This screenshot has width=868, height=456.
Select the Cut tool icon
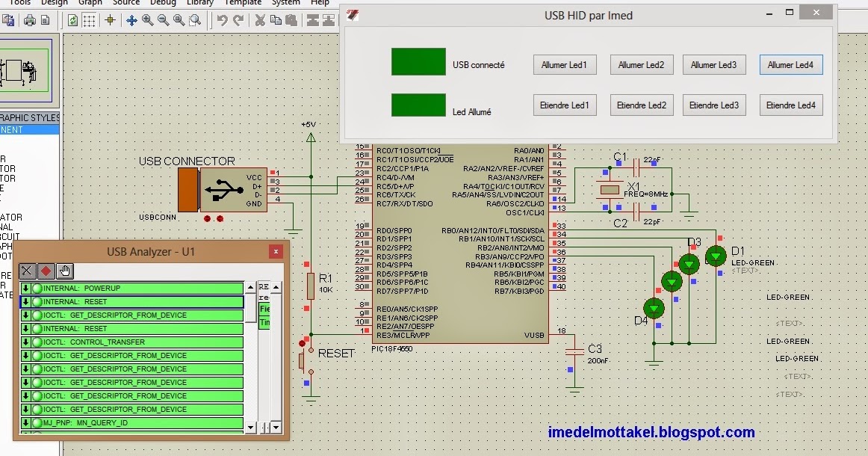260,19
